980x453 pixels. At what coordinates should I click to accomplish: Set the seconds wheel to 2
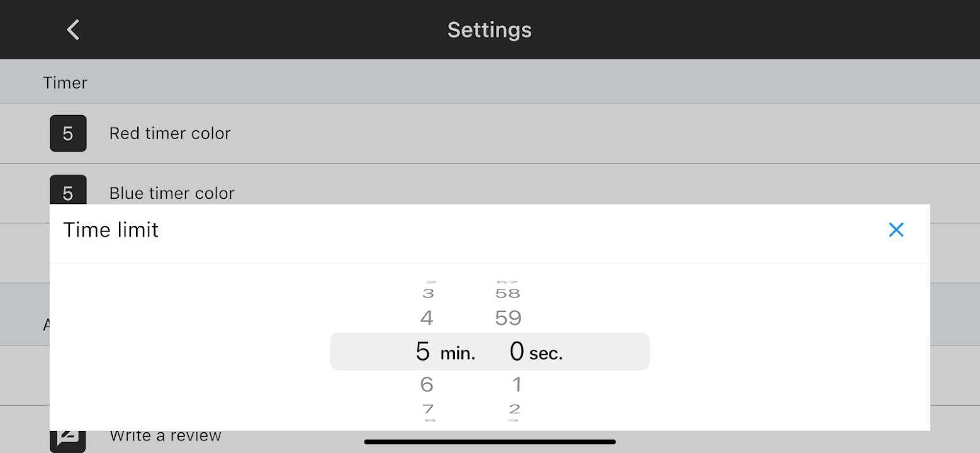click(x=514, y=409)
